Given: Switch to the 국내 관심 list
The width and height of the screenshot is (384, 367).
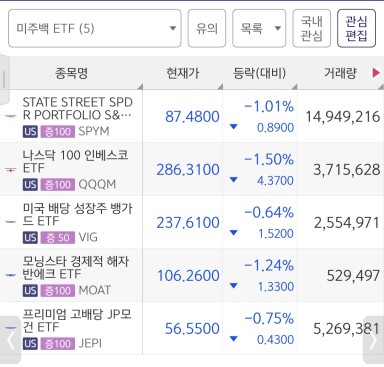Looking at the screenshot, I should tap(311, 28).
